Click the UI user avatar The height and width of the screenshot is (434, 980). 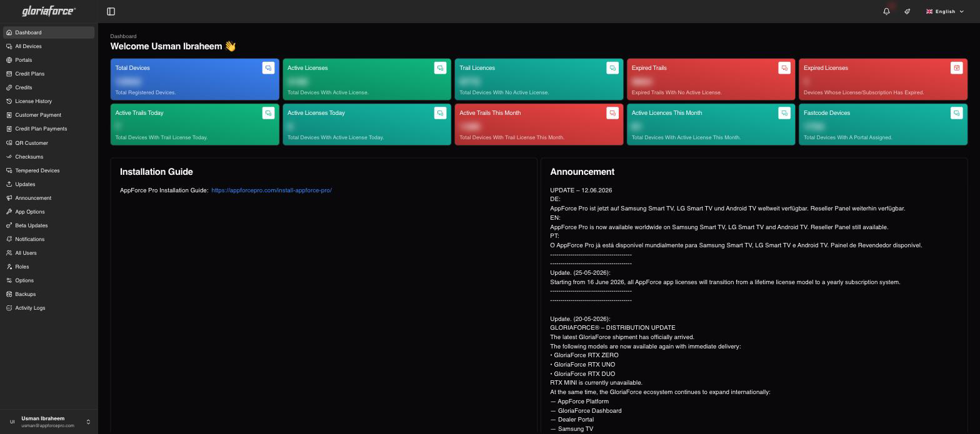click(12, 422)
